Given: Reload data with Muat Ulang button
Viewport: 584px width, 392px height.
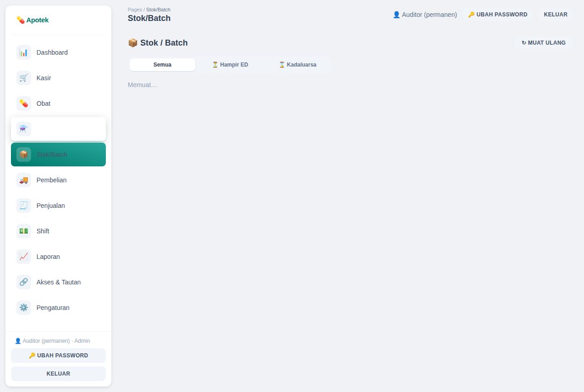Looking at the screenshot, I should pyautogui.click(x=543, y=43).
